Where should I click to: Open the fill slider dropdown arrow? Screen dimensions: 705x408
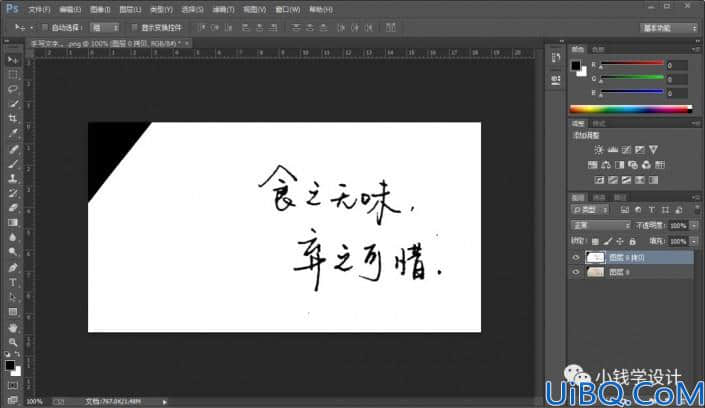pos(694,242)
